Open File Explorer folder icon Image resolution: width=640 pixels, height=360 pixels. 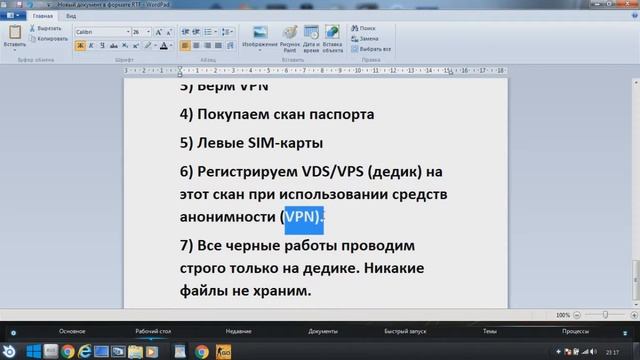(x=135, y=351)
